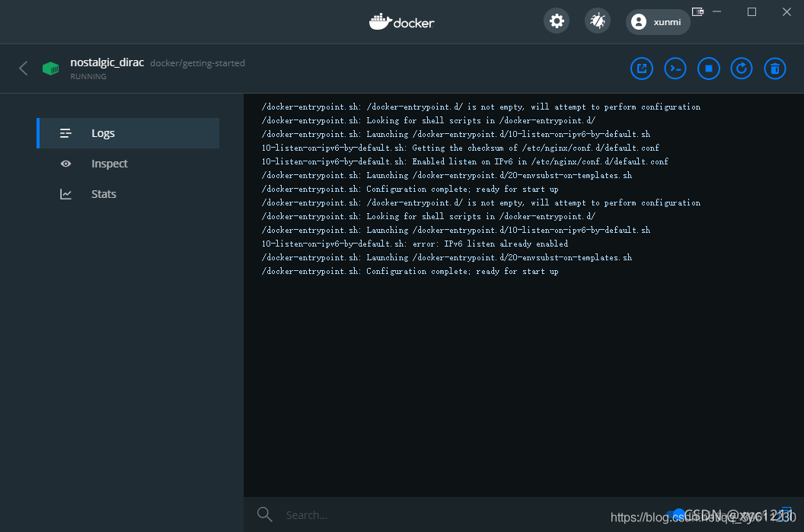
Task: Open container in browser
Action: click(642, 68)
